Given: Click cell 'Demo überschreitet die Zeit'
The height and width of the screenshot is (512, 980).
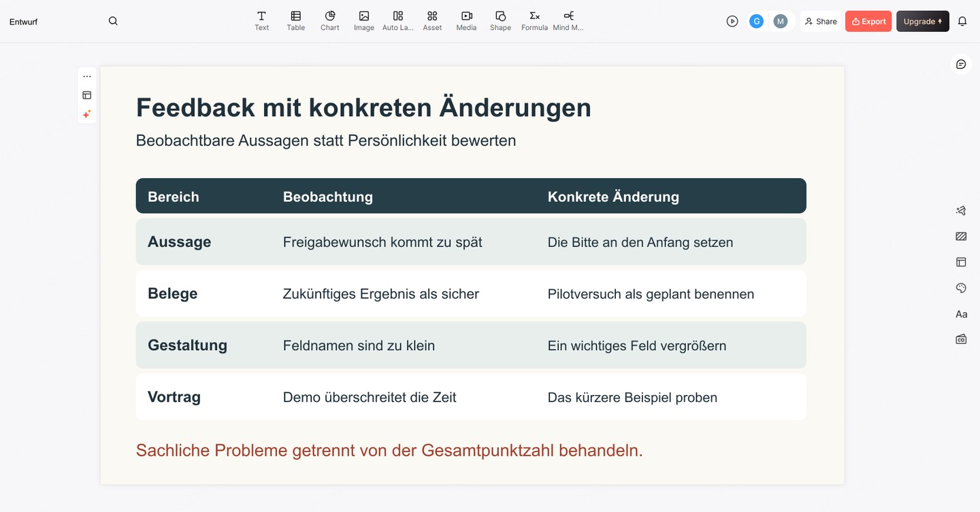Looking at the screenshot, I should (x=370, y=397).
